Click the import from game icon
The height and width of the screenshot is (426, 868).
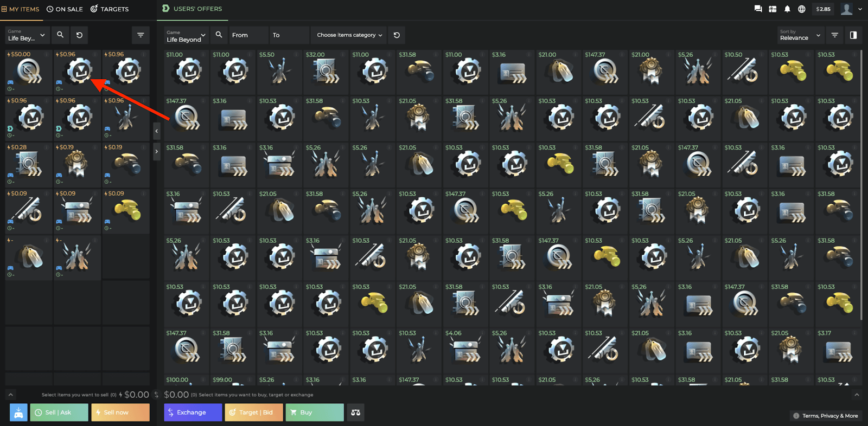click(x=18, y=412)
